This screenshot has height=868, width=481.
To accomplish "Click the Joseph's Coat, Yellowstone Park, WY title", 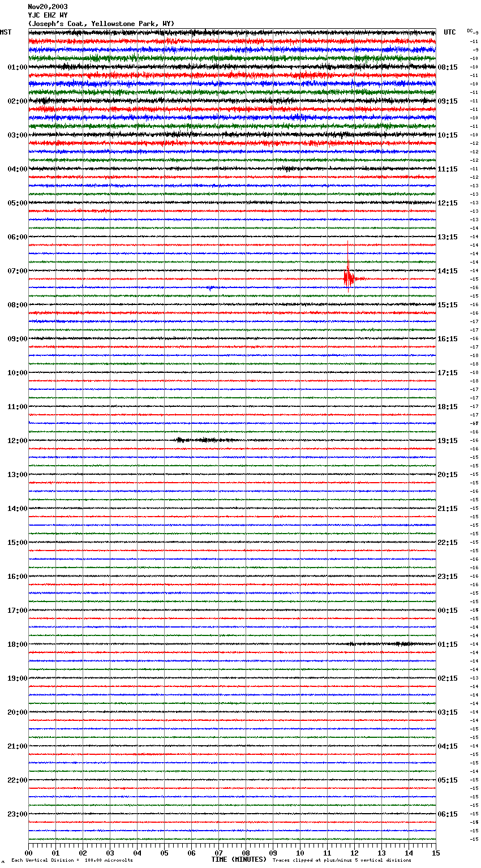I will [x=101, y=24].
